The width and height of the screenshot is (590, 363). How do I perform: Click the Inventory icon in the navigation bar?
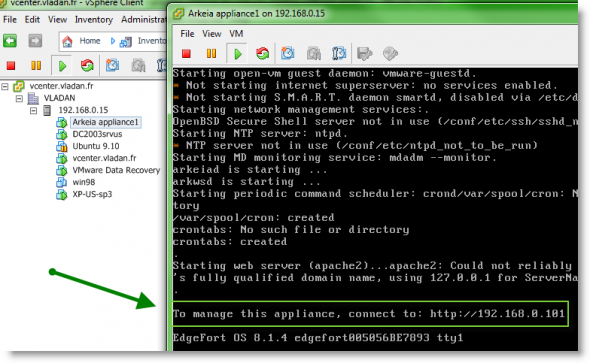click(125, 42)
